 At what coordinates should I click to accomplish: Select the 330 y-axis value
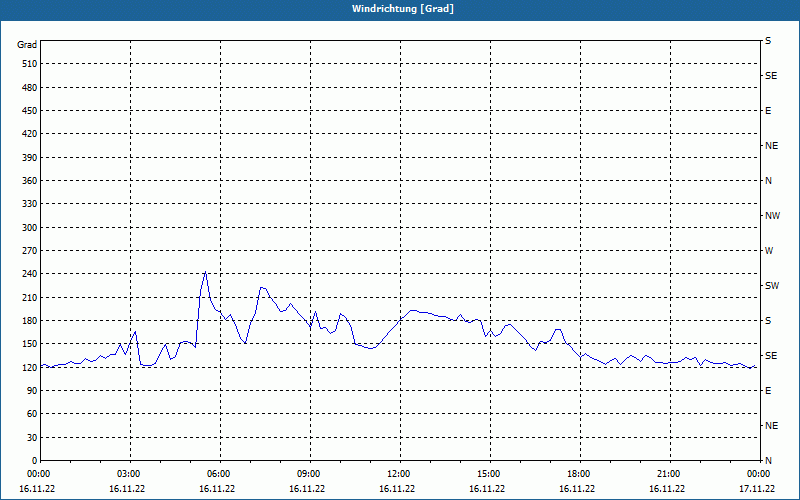pos(30,204)
